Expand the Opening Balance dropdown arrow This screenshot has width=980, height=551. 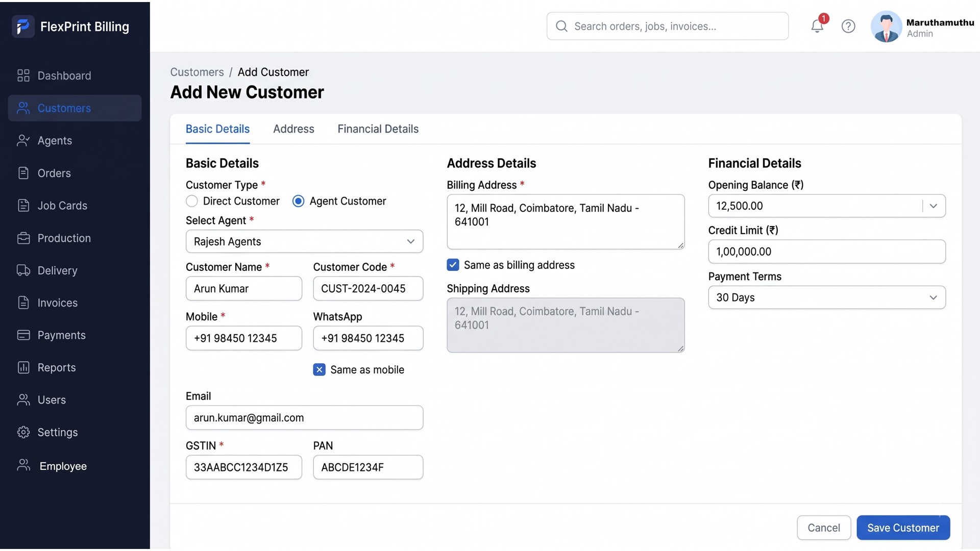934,206
